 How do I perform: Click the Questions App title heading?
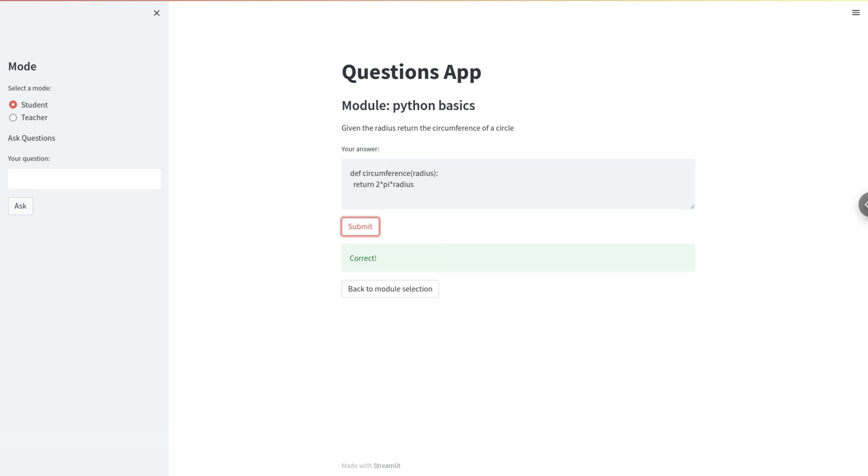coord(411,72)
